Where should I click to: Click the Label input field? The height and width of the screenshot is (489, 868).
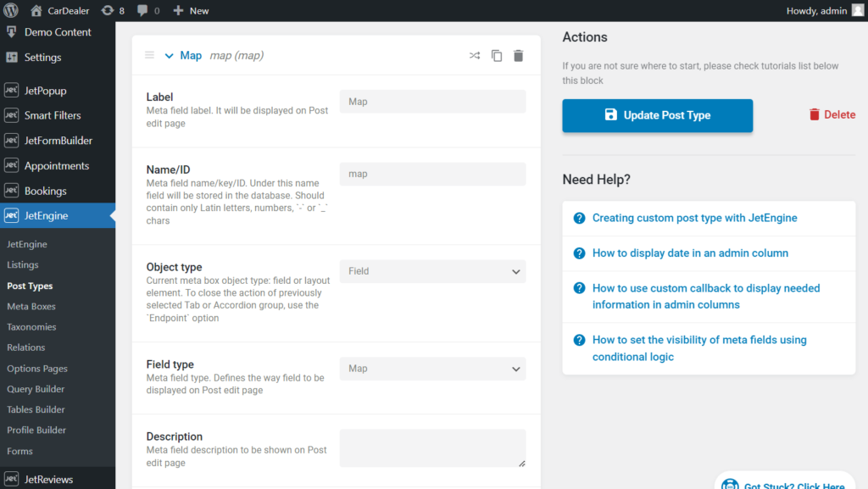[433, 102]
